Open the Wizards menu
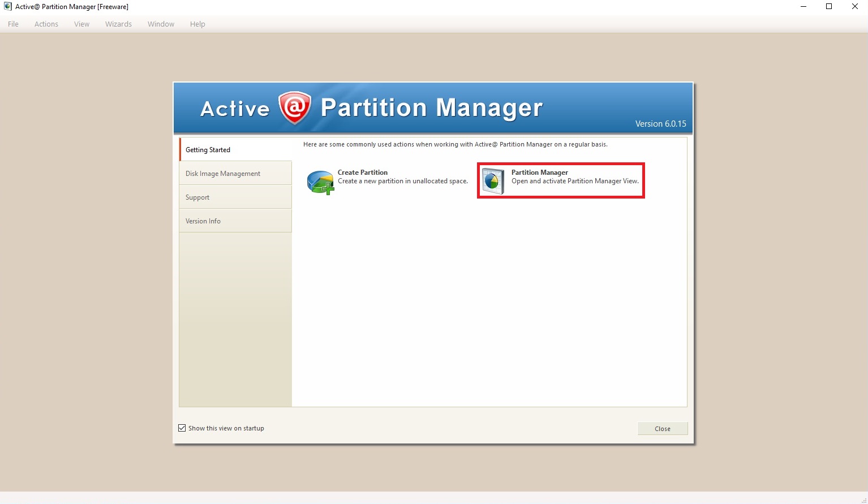Screen dimensions: 868x504 coord(118,24)
